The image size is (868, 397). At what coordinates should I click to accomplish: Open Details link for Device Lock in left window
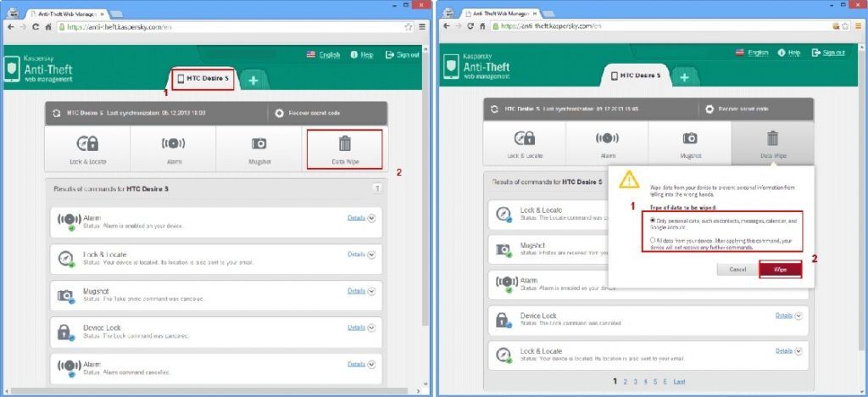coord(356,327)
